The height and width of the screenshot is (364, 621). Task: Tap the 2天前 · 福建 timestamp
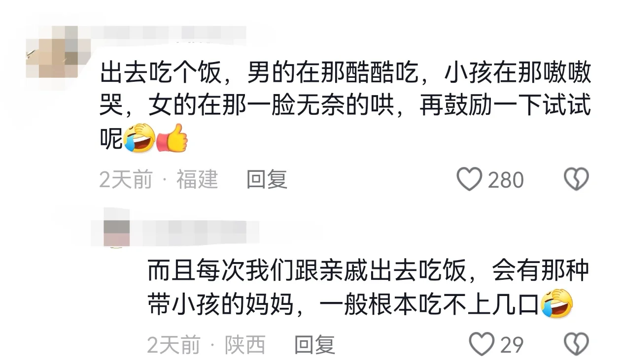pos(159,180)
